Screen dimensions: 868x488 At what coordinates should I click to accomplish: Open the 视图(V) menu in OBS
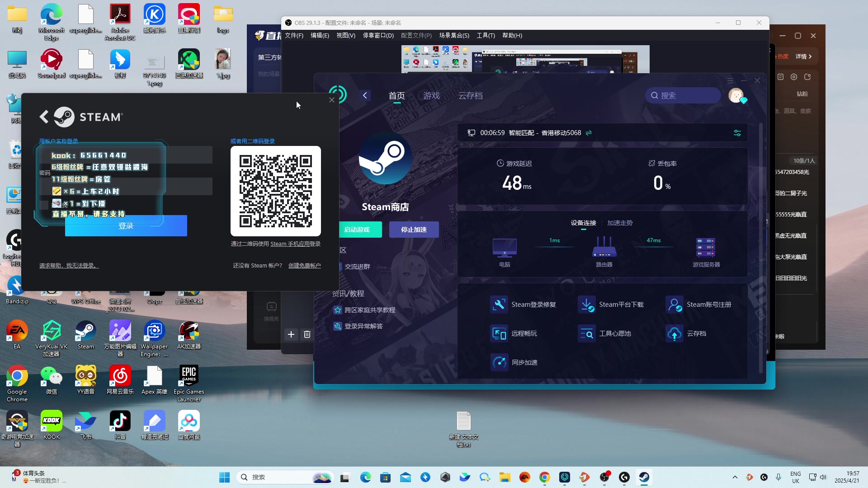[345, 35]
